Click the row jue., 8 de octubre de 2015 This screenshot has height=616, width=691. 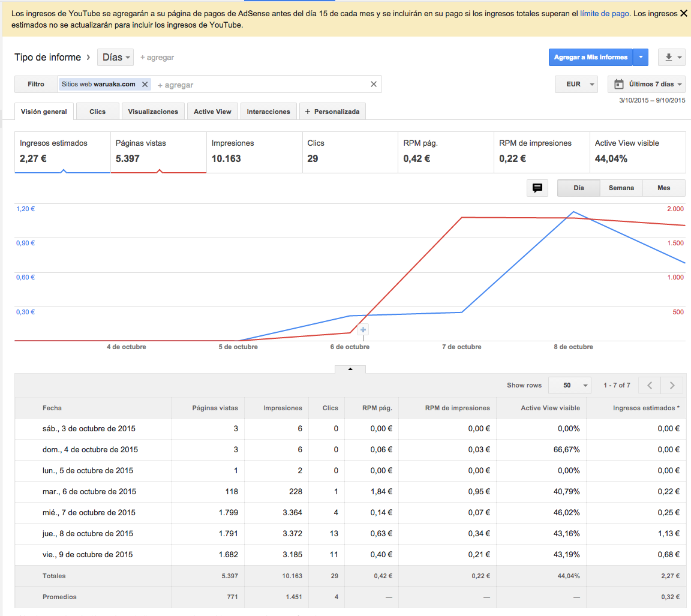coord(350,534)
